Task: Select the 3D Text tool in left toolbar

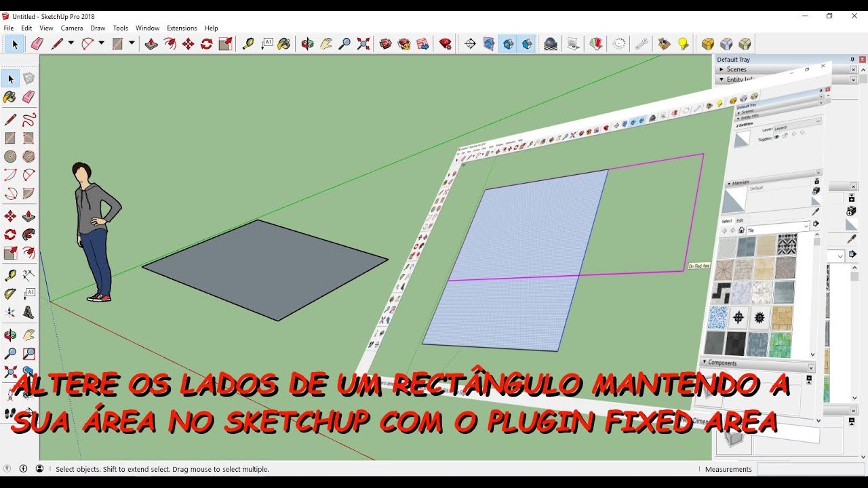Action: pos(28,312)
